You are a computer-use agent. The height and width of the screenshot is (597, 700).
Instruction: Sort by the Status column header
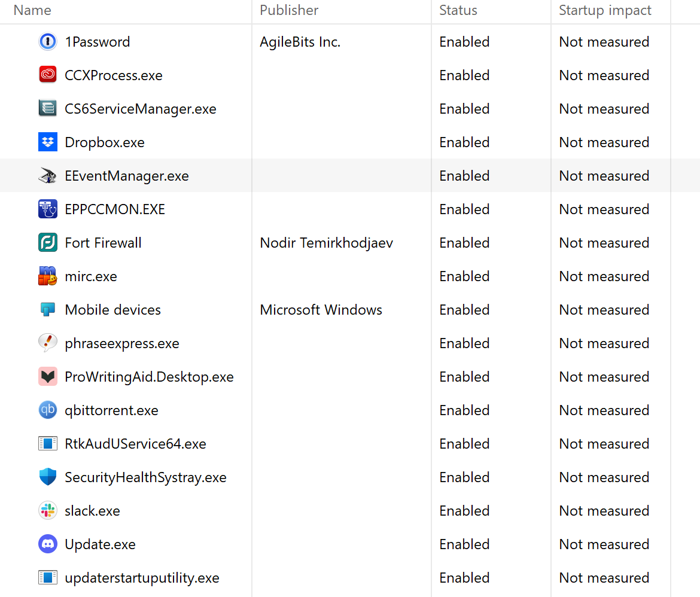[458, 10]
